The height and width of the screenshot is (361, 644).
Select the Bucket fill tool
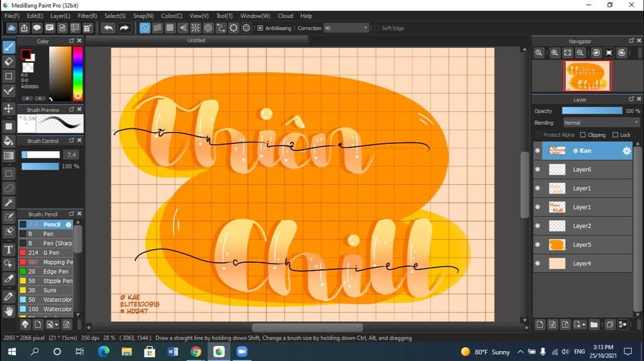pyautogui.click(x=9, y=141)
